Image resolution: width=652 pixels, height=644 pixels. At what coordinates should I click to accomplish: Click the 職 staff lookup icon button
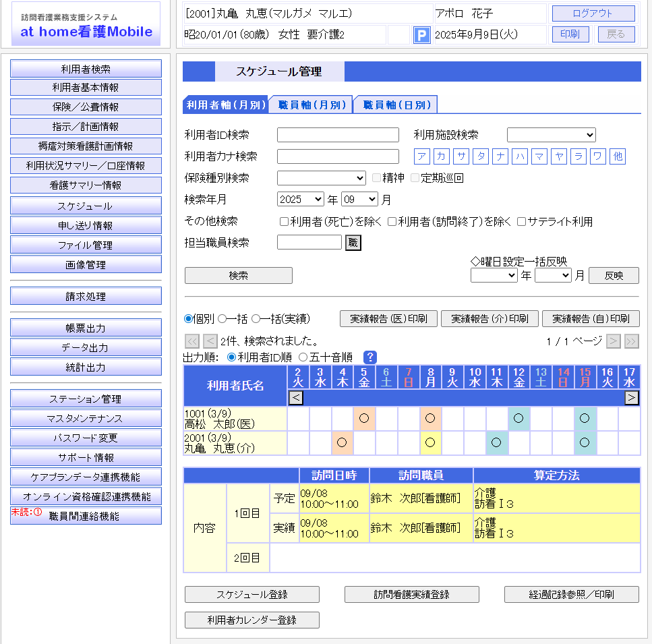tap(353, 243)
